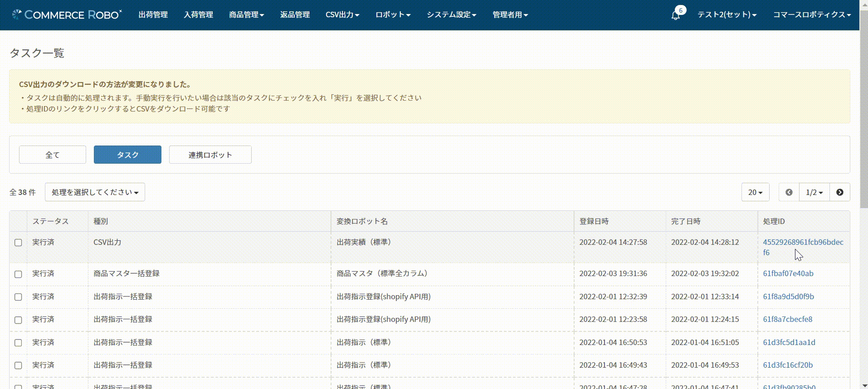Image resolution: width=868 pixels, height=389 pixels.
Task: Click registration time 2022-02-04 14:27:58
Action: 613,242
